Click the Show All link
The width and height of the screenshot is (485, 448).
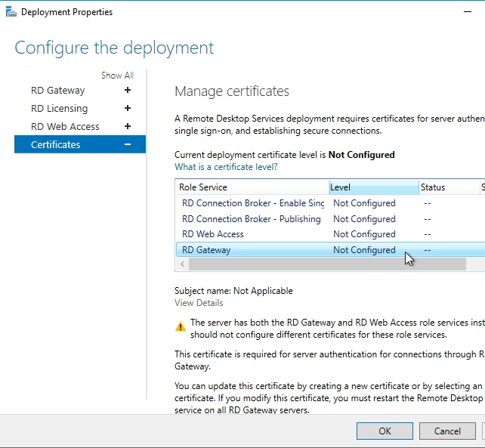click(x=117, y=76)
